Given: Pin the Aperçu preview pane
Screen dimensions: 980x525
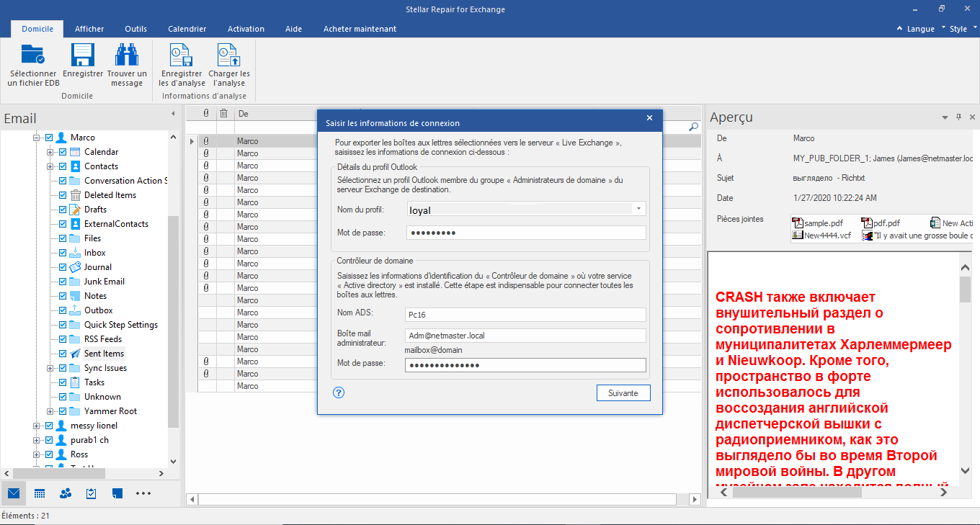Looking at the screenshot, I should 958,117.
